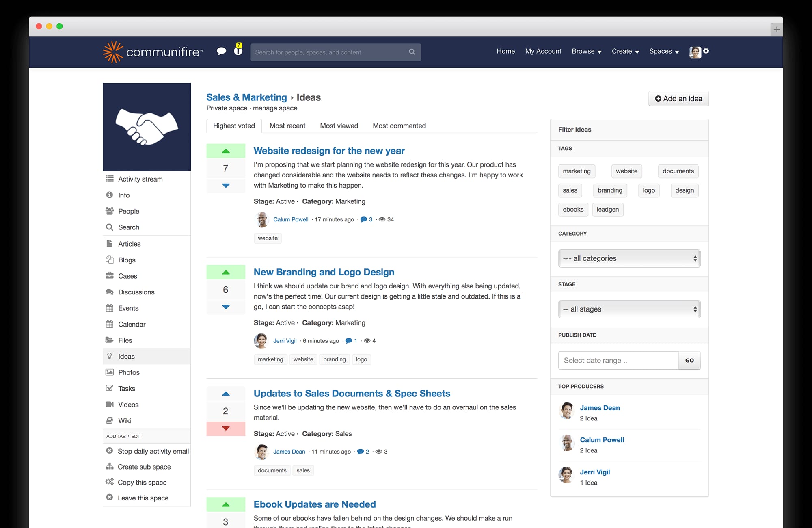Open People in the sidebar

[x=147, y=211]
